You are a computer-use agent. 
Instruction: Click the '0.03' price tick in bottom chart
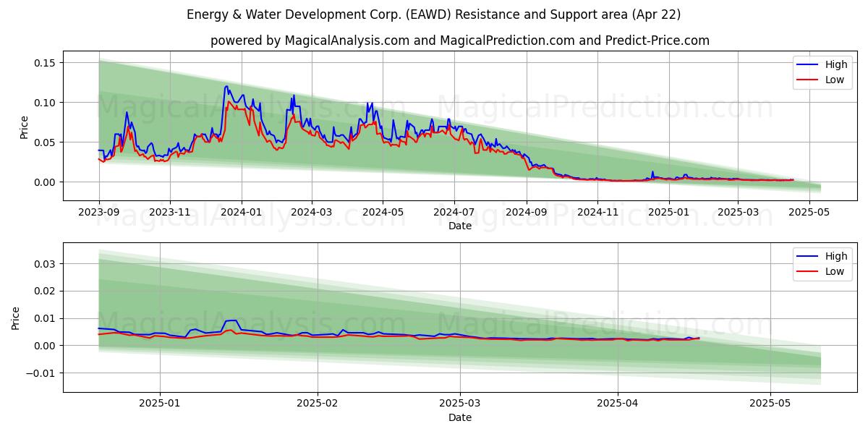tap(45, 264)
